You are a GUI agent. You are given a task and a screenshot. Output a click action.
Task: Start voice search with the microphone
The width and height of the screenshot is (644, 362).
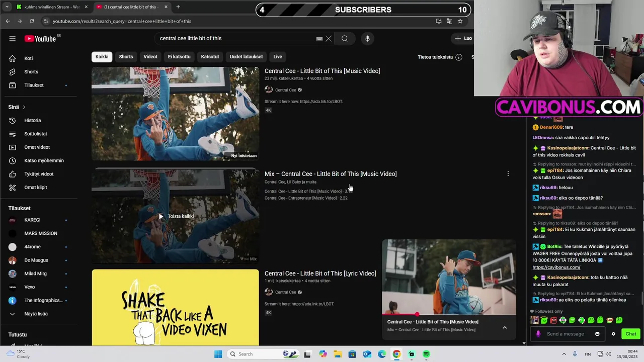(x=367, y=38)
